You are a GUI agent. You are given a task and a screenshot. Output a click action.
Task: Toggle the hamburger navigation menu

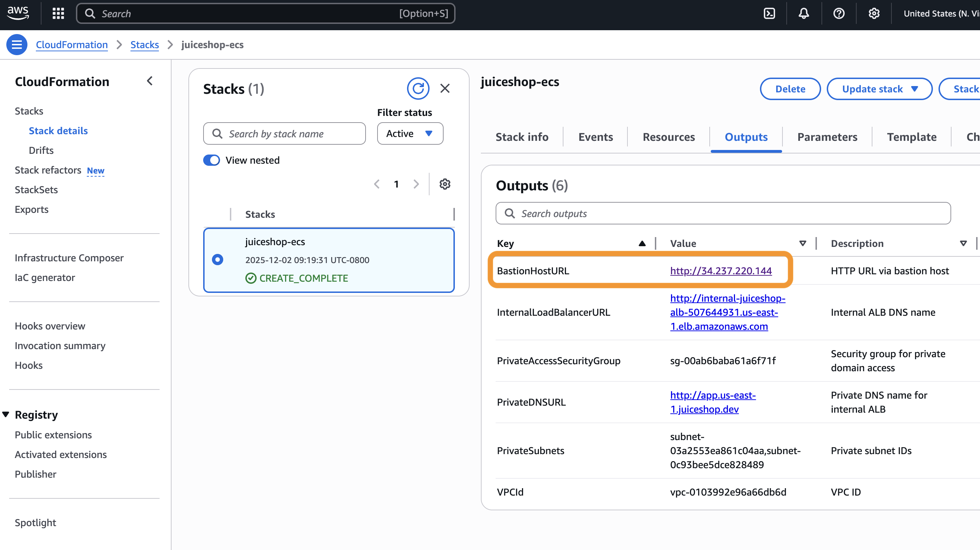tap(17, 45)
